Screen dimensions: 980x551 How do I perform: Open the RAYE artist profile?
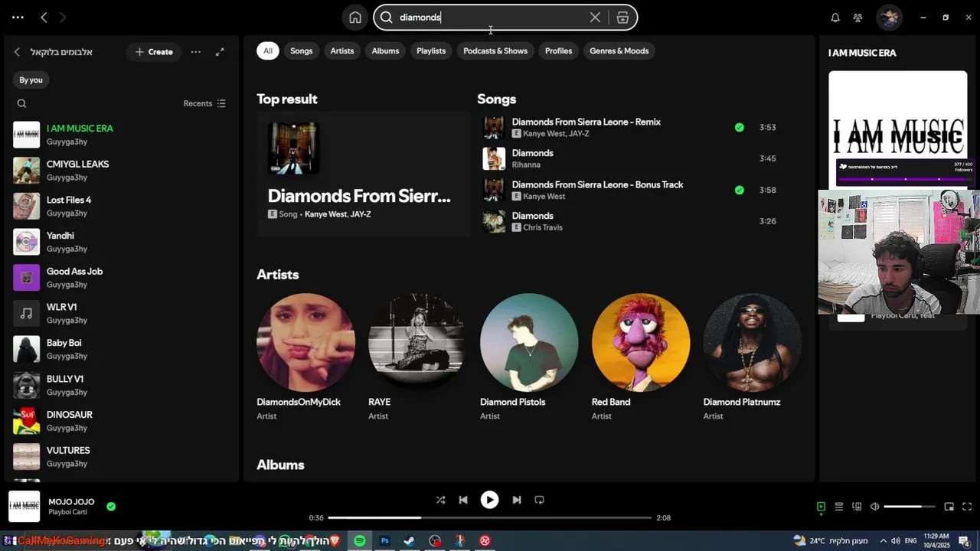coord(417,358)
